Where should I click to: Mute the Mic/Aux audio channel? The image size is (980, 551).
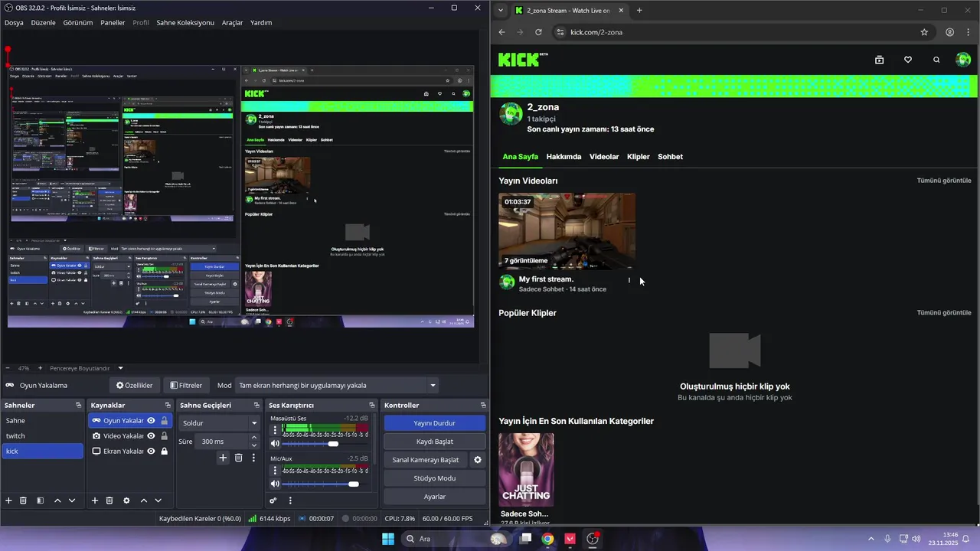pyautogui.click(x=275, y=484)
